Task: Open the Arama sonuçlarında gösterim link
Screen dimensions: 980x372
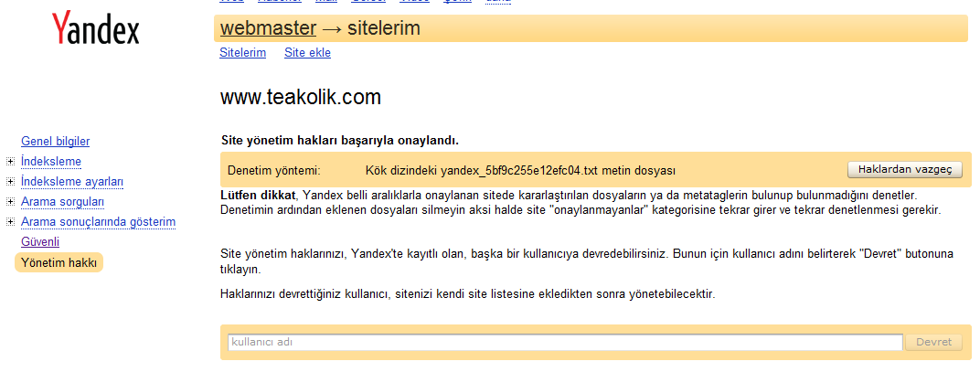Action: (x=98, y=222)
